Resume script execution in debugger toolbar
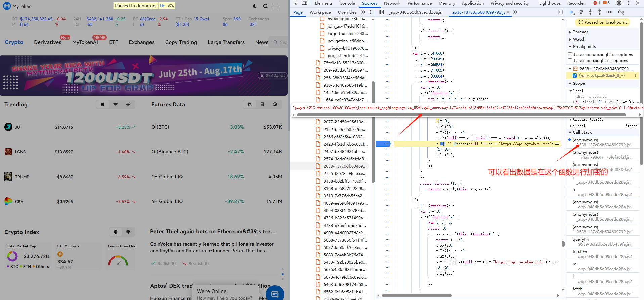Viewport: 644px width, 300px height. coord(571,12)
